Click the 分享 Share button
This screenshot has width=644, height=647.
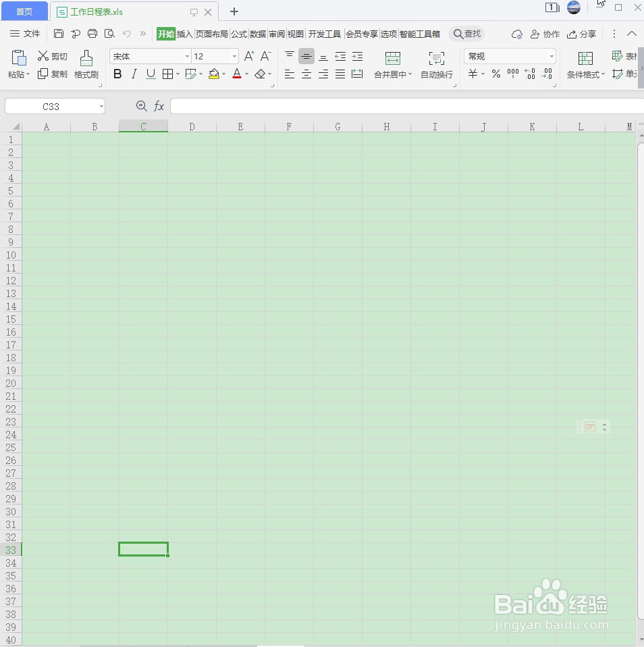point(581,34)
